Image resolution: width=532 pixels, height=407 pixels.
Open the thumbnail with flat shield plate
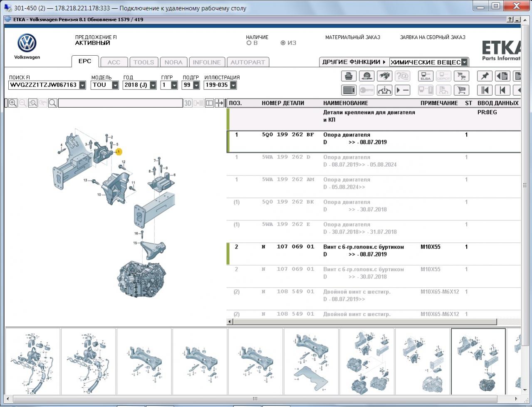[311, 361]
